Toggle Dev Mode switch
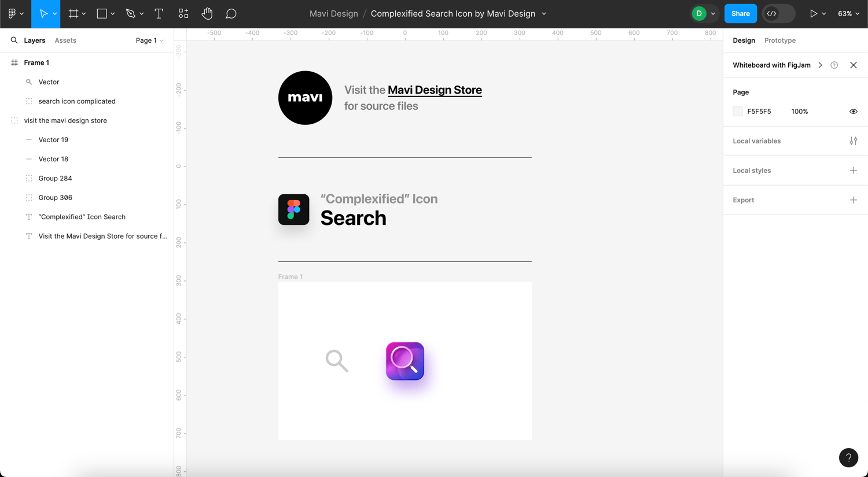The image size is (868, 477). click(778, 13)
